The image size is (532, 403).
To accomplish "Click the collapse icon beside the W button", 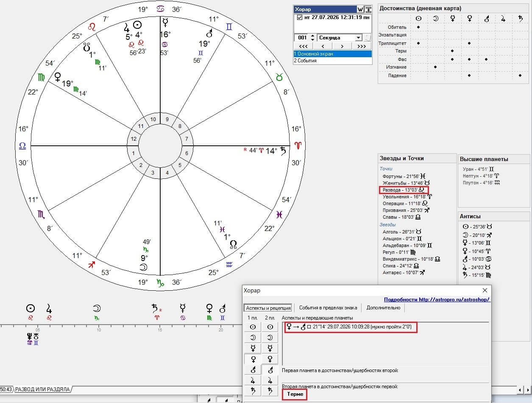I will (368, 9).
